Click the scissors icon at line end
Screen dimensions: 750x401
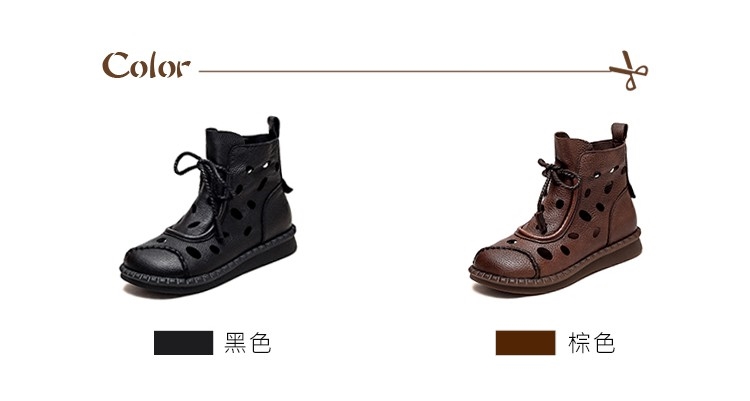click(x=629, y=70)
